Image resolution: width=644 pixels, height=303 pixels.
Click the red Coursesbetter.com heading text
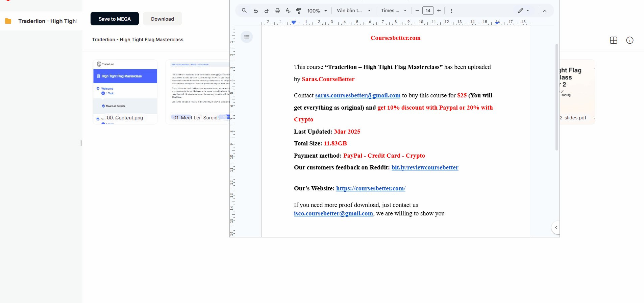pos(395,38)
